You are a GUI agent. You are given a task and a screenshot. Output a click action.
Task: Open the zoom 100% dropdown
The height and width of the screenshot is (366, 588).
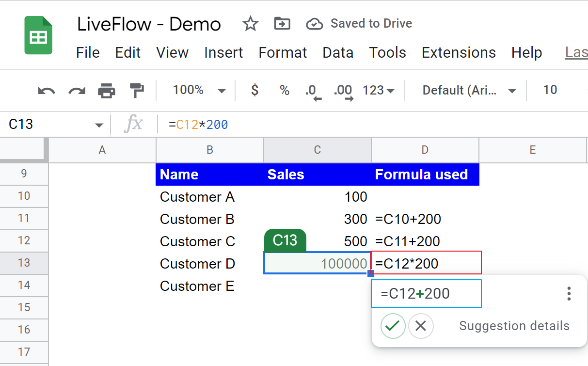click(200, 90)
